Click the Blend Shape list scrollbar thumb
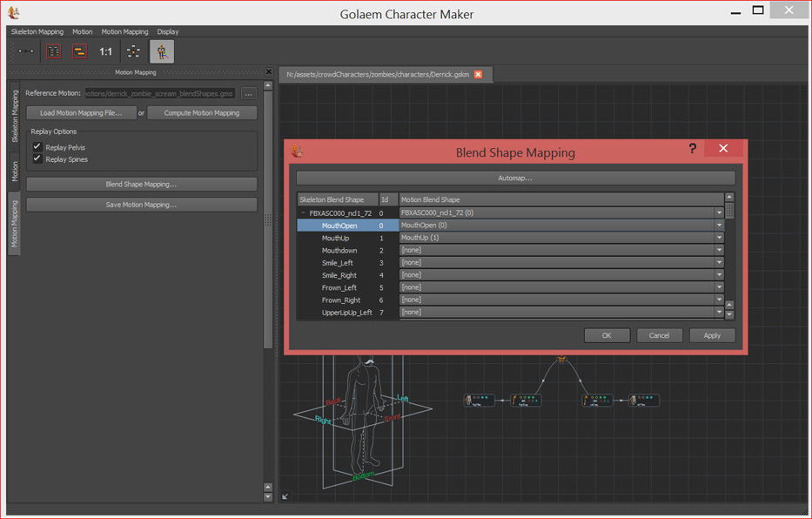 coord(729,211)
